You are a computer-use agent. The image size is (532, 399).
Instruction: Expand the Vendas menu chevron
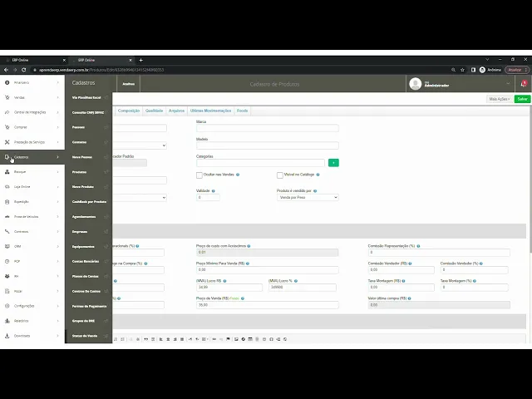[57, 97]
